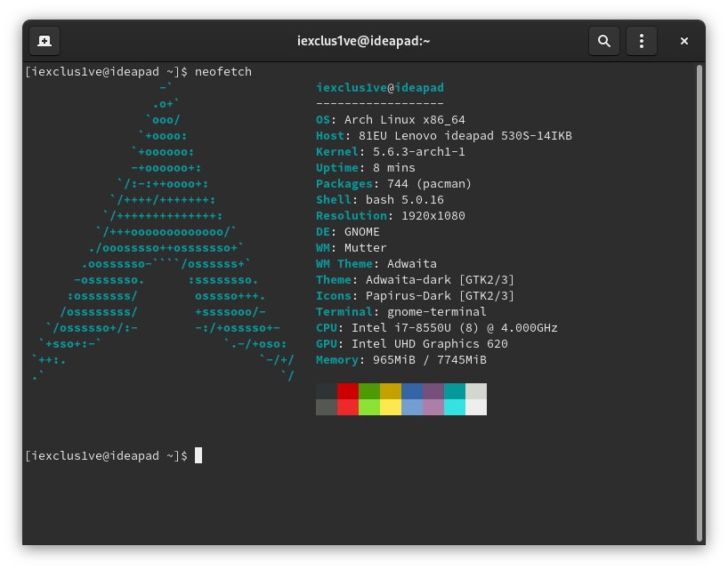Click the teal iexclus1ve@ideapad header in output
The image size is (728, 570).
pyautogui.click(x=380, y=88)
